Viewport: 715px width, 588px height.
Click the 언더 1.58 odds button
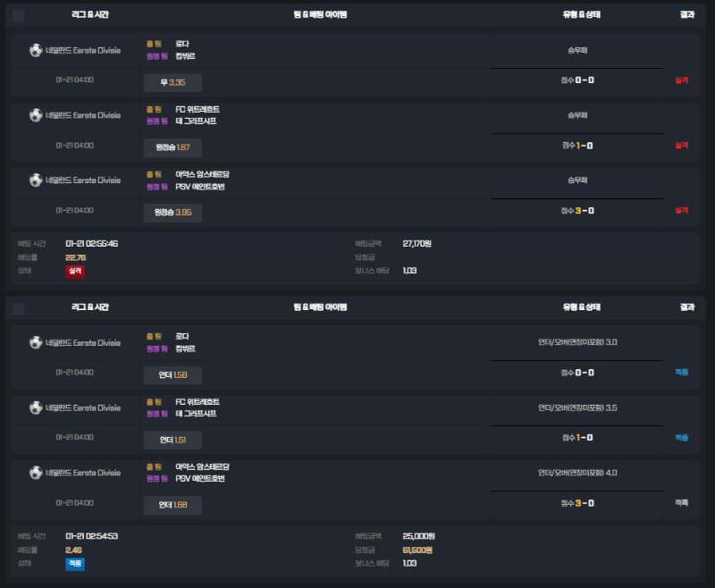pos(172,375)
